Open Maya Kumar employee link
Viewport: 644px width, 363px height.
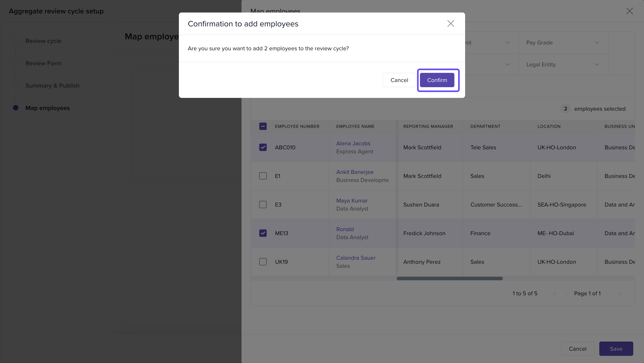352,201
